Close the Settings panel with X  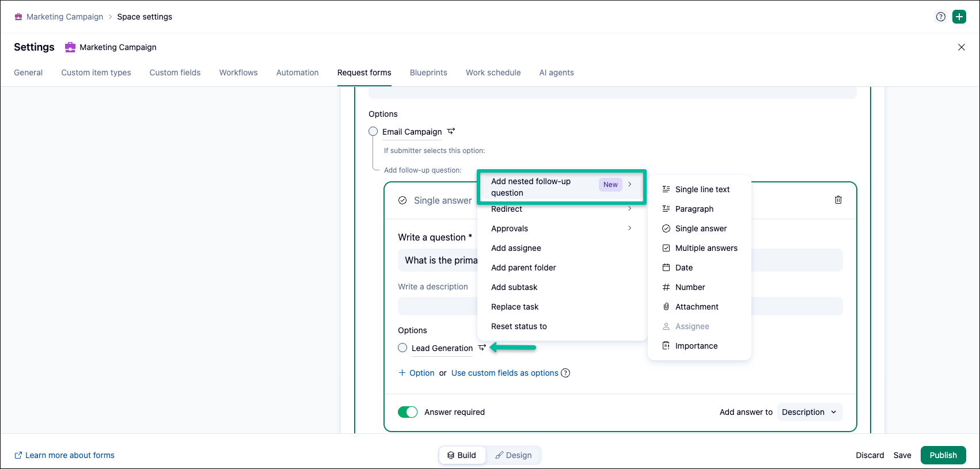click(x=962, y=47)
